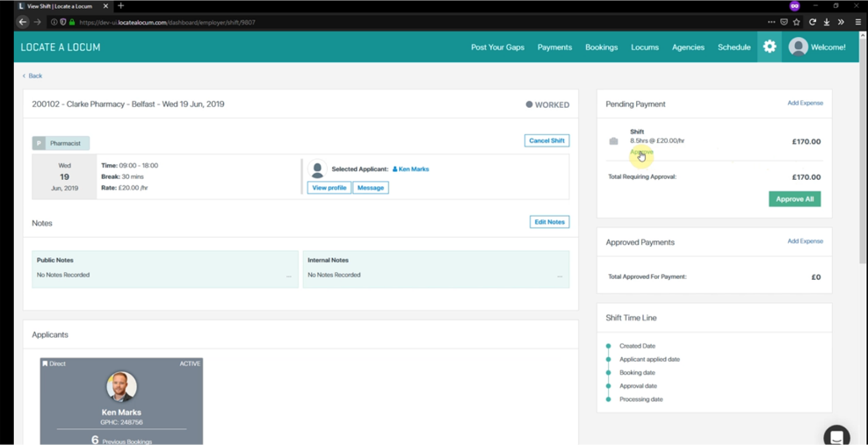This screenshot has height=445, width=868.
Task: Click the user avatar icon beside Welcome!
Action: pos(799,47)
